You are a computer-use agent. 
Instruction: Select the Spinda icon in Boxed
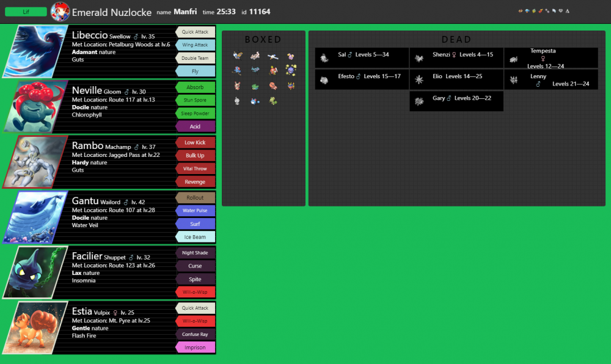(238, 86)
